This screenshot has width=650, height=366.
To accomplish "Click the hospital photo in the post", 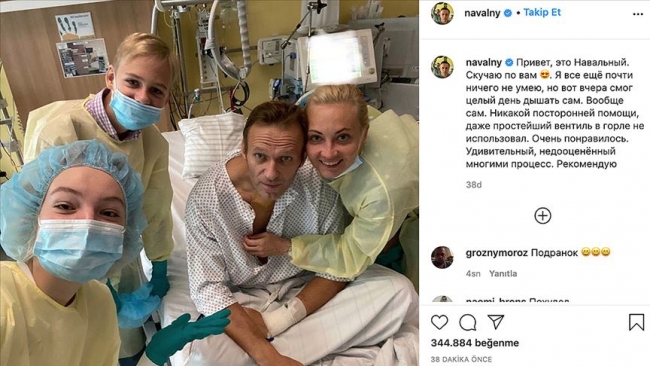I will (209, 183).
